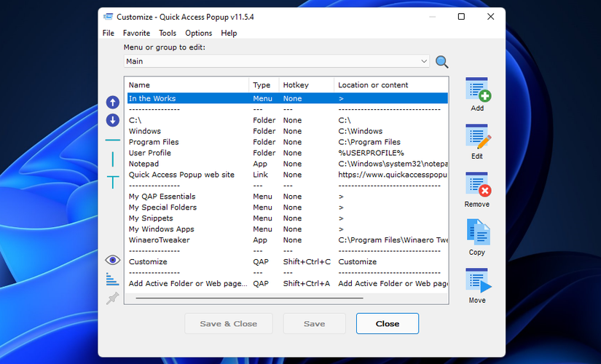Viewport: 601px width, 364px height.
Task: Select the Program Files row
Action: (288, 142)
